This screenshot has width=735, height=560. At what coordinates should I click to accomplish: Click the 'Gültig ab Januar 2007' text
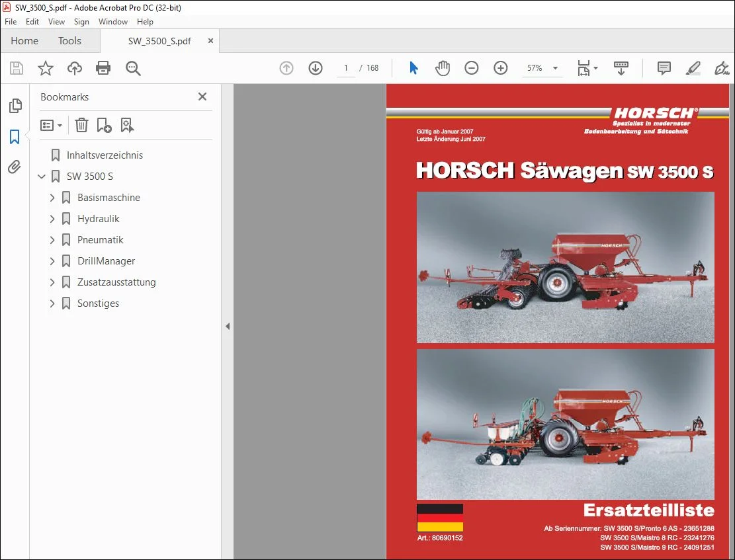[445, 132]
